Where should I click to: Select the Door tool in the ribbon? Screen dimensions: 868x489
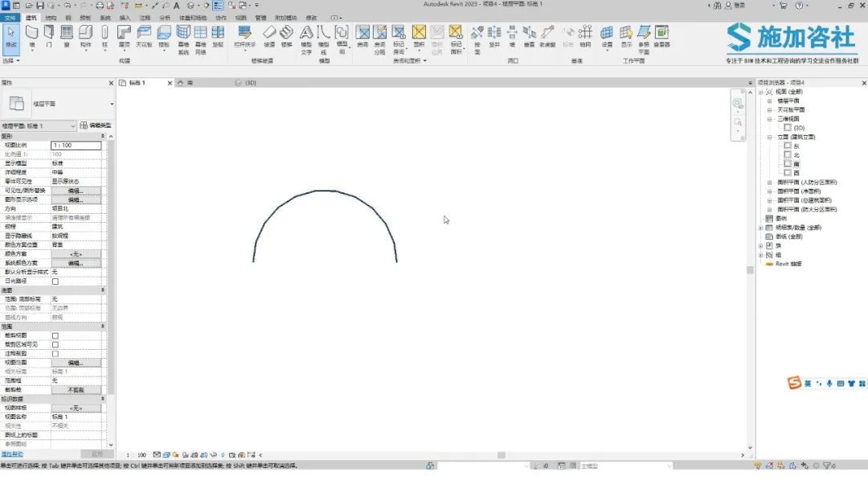[49, 36]
